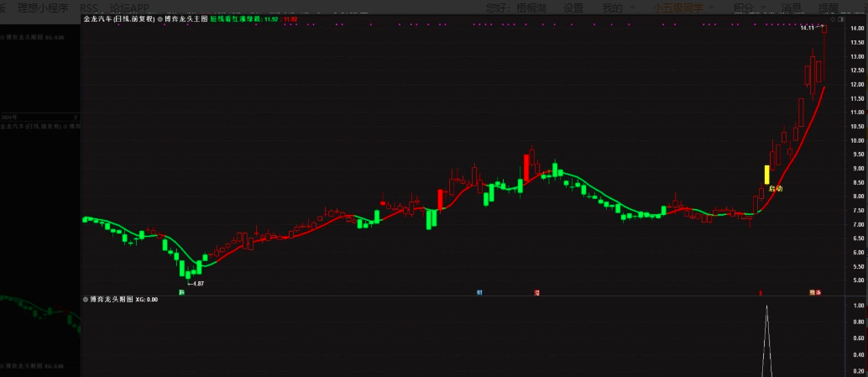Open the 设置 menu in top bar
The image size is (868, 377).
(x=573, y=8)
